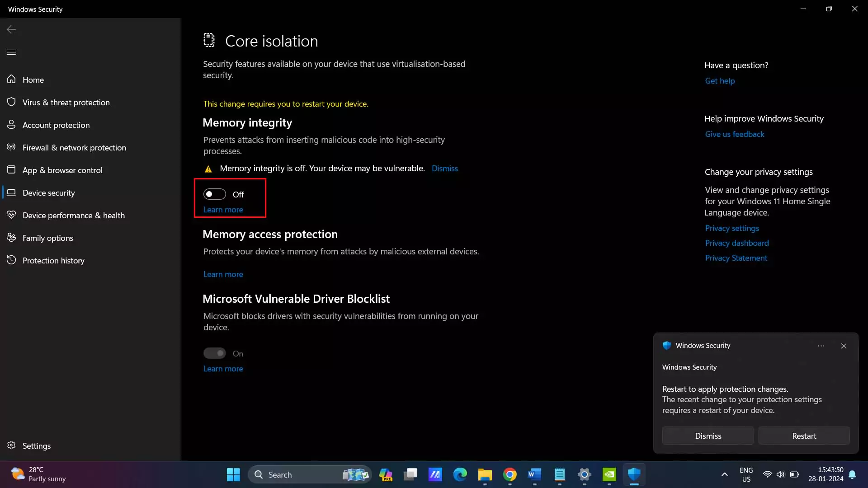The width and height of the screenshot is (868, 488).
Task: Open the Settings gear app in the taskbar
Action: click(585, 474)
